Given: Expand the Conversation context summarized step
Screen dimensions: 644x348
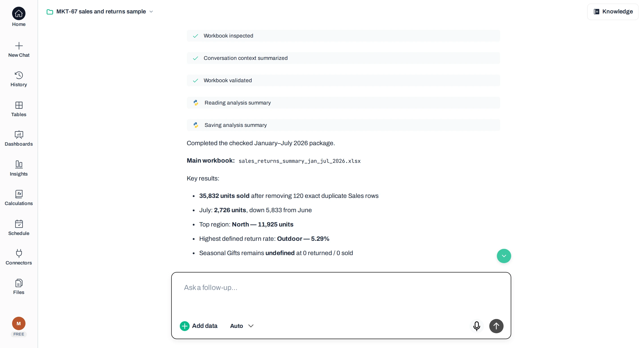Looking at the screenshot, I should (343, 58).
